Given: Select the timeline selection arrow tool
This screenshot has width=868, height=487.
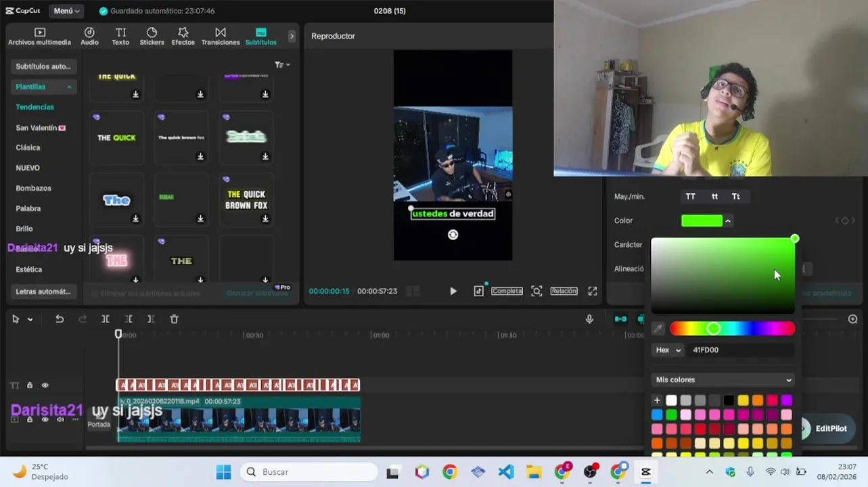Looking at the screenshot, I should pos(16,319).
